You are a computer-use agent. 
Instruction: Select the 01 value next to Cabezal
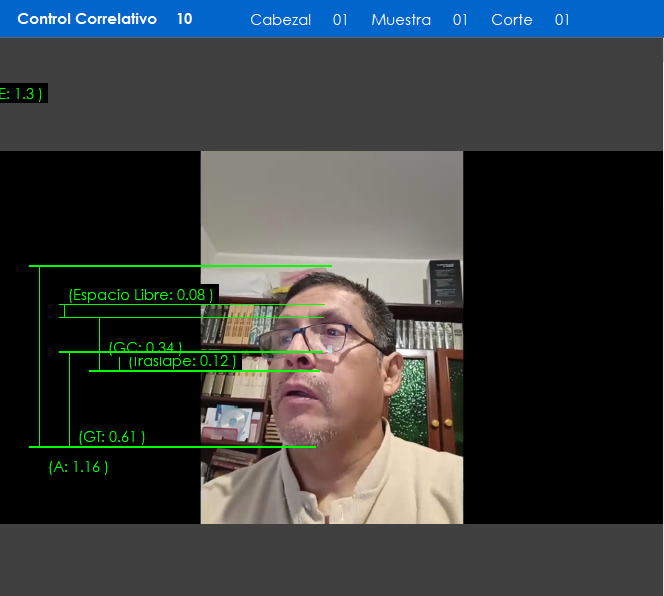point(340,20)
